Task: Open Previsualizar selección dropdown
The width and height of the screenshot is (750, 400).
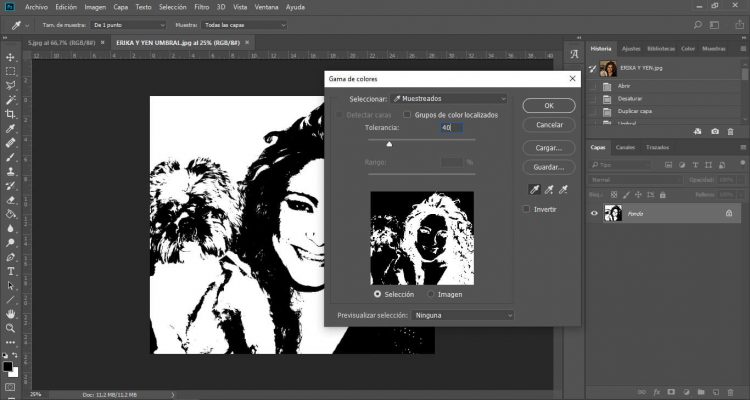Action: click(x=462, y=315)
